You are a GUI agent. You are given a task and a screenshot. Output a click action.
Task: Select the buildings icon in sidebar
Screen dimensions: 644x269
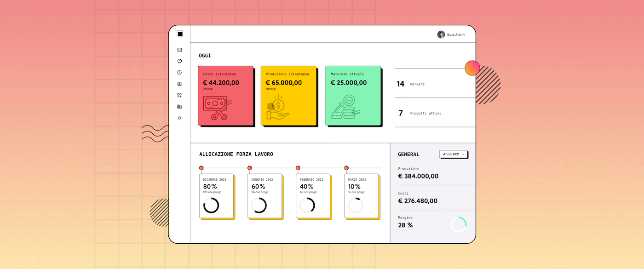click(179, 107)
